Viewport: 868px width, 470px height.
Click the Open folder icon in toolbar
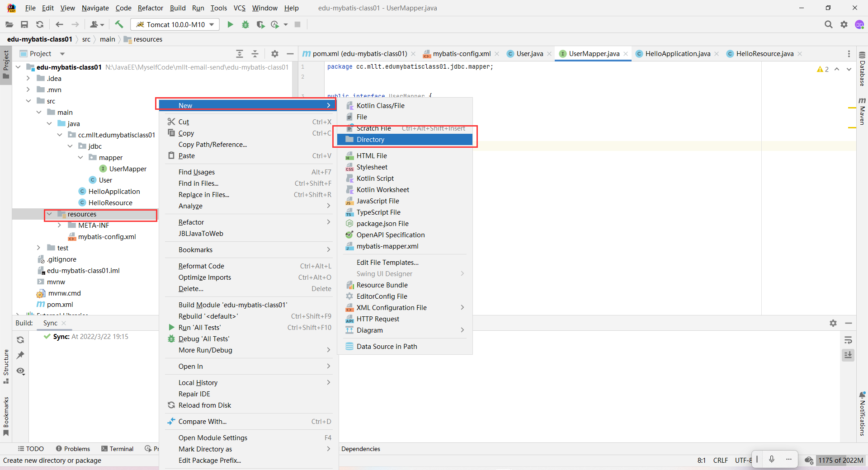pyautogui.click(x=9, y=24)
